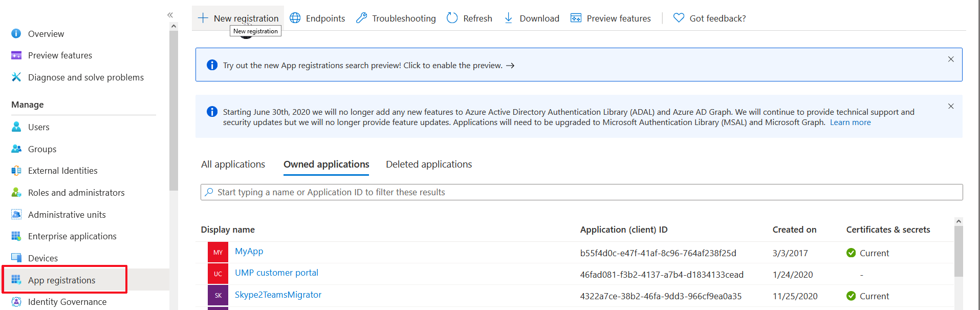Dismiss the ADAL deprecation notice
Image resolution: width=980 pixels, height=310 pixels.
950,106
